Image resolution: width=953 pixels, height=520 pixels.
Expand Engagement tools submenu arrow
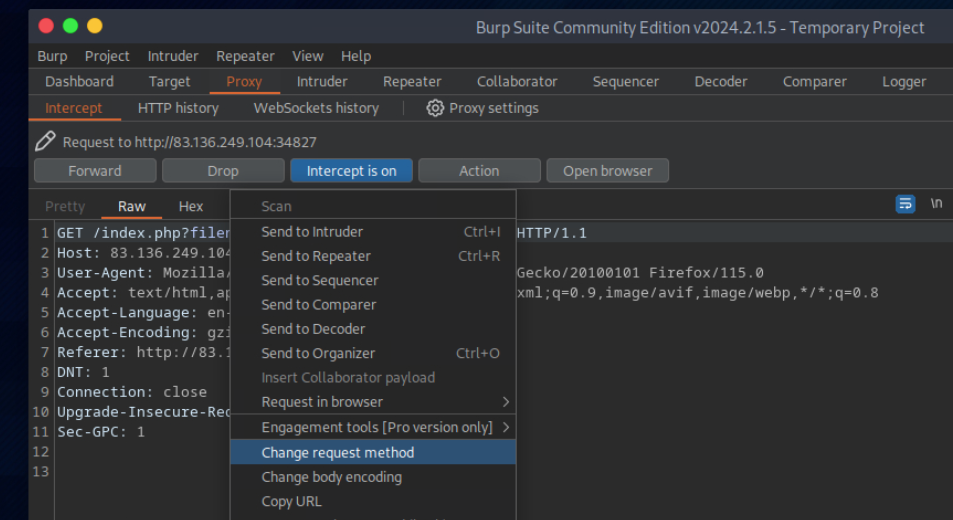(505, 428)
